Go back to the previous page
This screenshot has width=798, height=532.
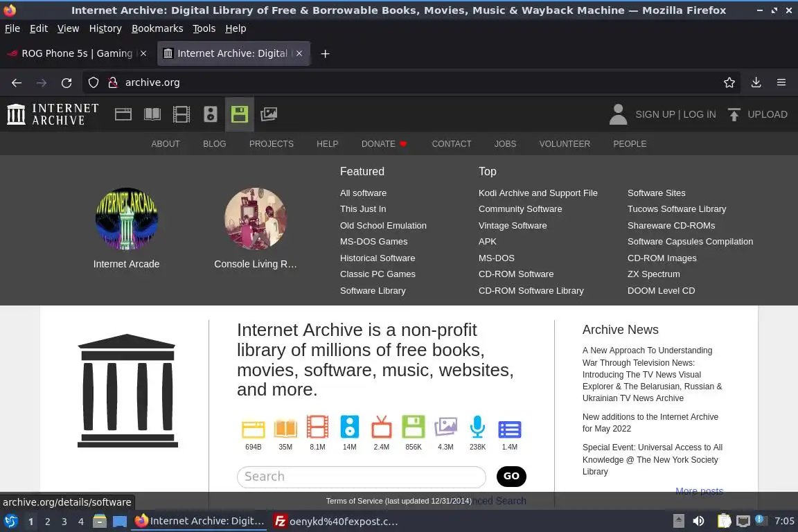tap(17, 82)
